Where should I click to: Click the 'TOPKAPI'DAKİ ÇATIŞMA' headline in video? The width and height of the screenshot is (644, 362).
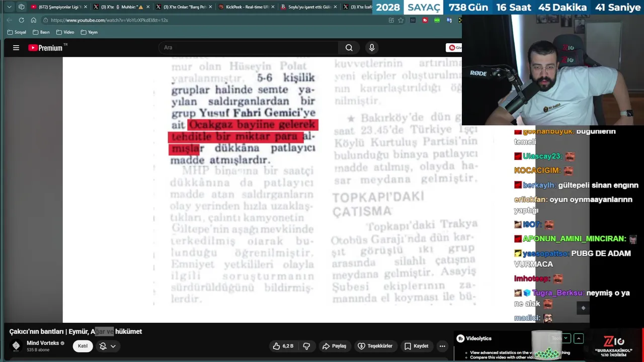pyautogui.click(x=378, y=204)
